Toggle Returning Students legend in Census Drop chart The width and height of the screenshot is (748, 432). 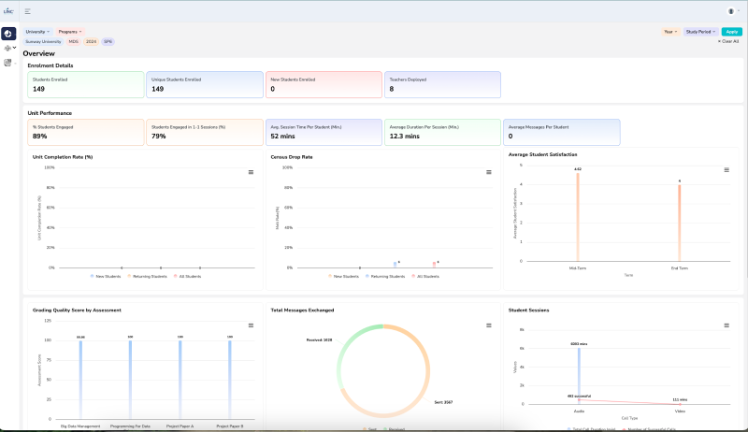click(385, 277)
